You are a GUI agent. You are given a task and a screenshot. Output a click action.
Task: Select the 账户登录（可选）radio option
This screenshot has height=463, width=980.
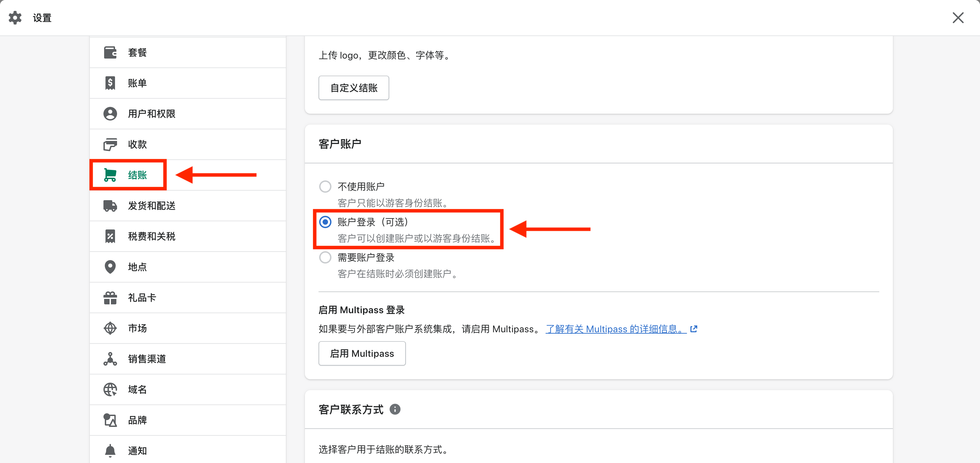(x=325, y=222)
